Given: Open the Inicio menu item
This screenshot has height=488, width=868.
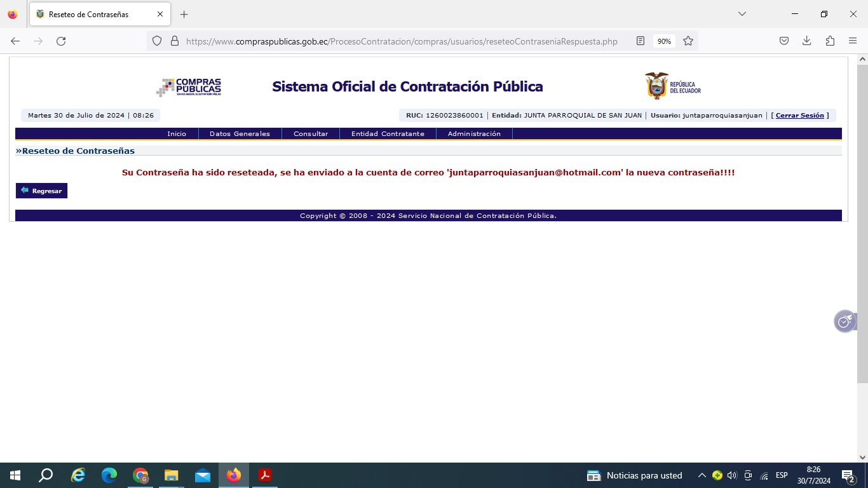Looking at the screenshot, I should pyautogui.click(x=177, y=134).
